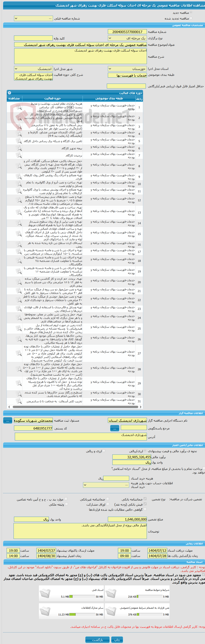Collapse the حوزه های فعالیت panel with the round icon
The height and width of the screenshot is (644, 205).
(9, 92)
